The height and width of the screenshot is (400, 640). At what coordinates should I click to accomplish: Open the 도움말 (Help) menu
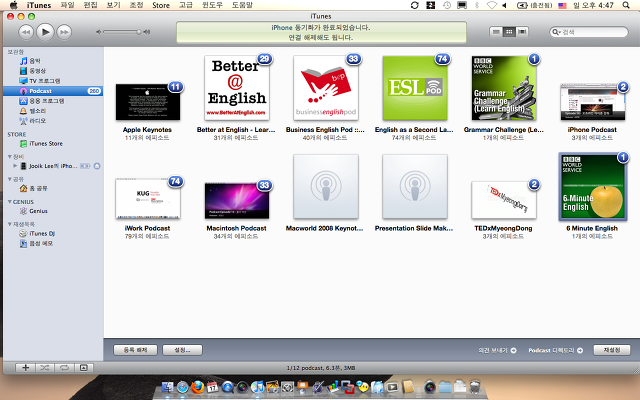click(242, 5)
